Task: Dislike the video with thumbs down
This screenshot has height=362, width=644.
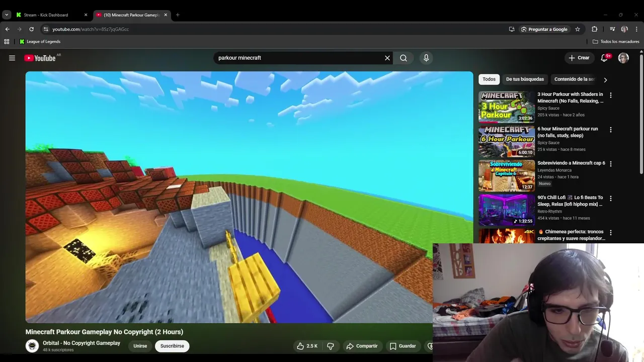Action: click(x=331, y=346)
